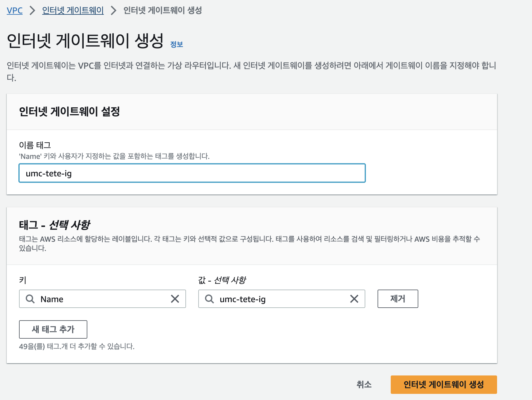Go to 인터넷 게이트웨이 breadcrumb link
Viewport: 532px width, 400px height.
pos(73,10)
